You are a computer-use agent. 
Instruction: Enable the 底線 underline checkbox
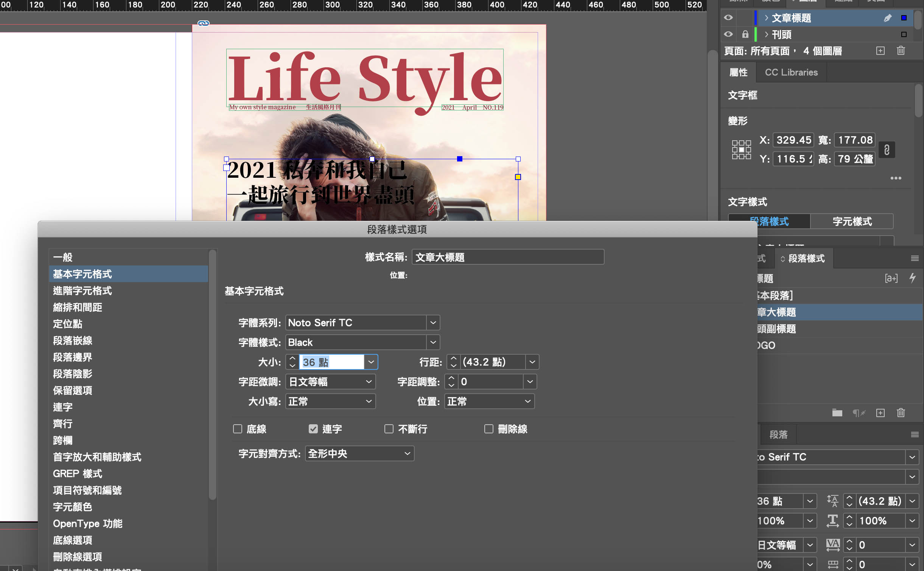click(x=238, y=429)
